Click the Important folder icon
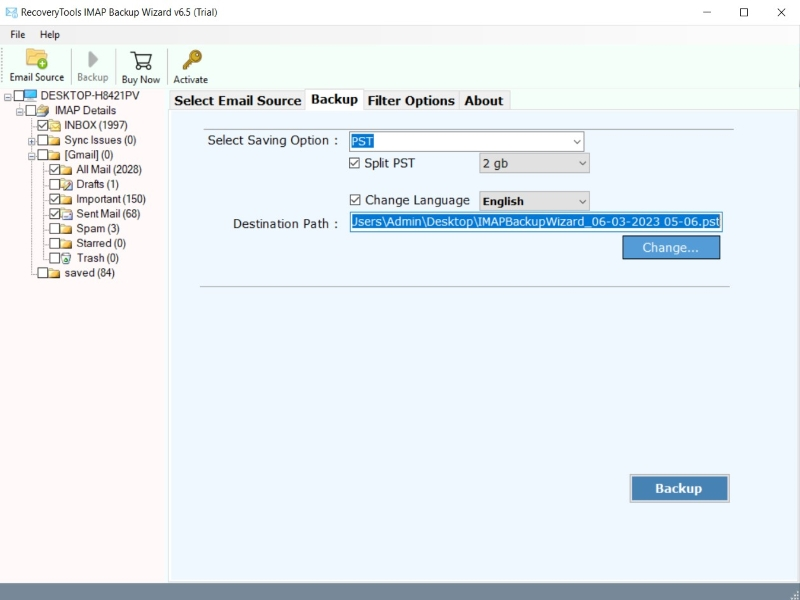Viewport: 800px width, 600px height. click(66, 199)
